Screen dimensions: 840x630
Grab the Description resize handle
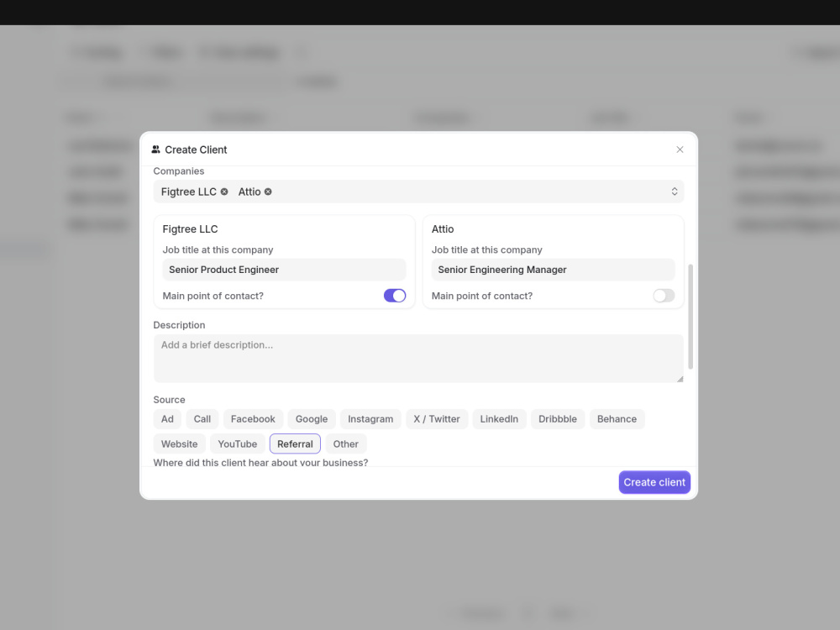coord(680,379)
